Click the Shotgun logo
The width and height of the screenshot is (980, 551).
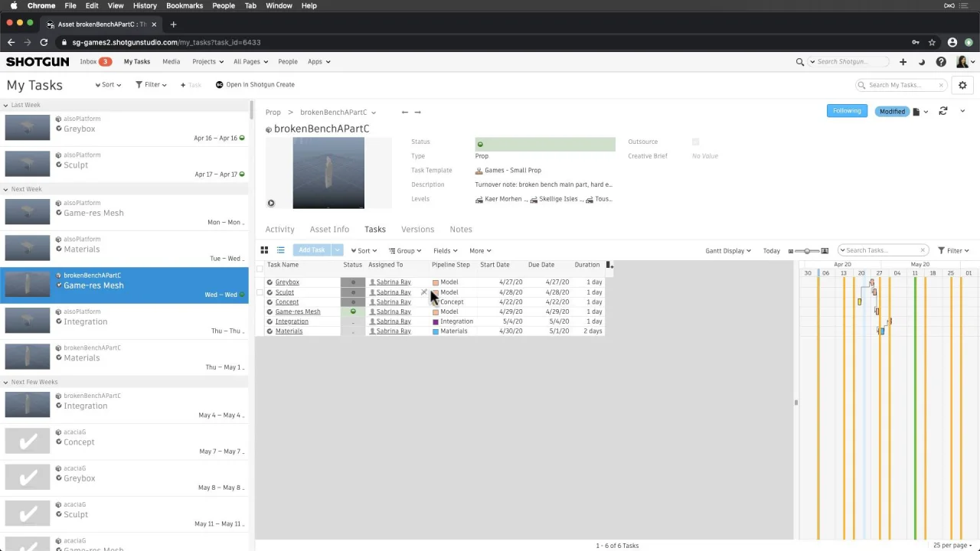(38, 62)
